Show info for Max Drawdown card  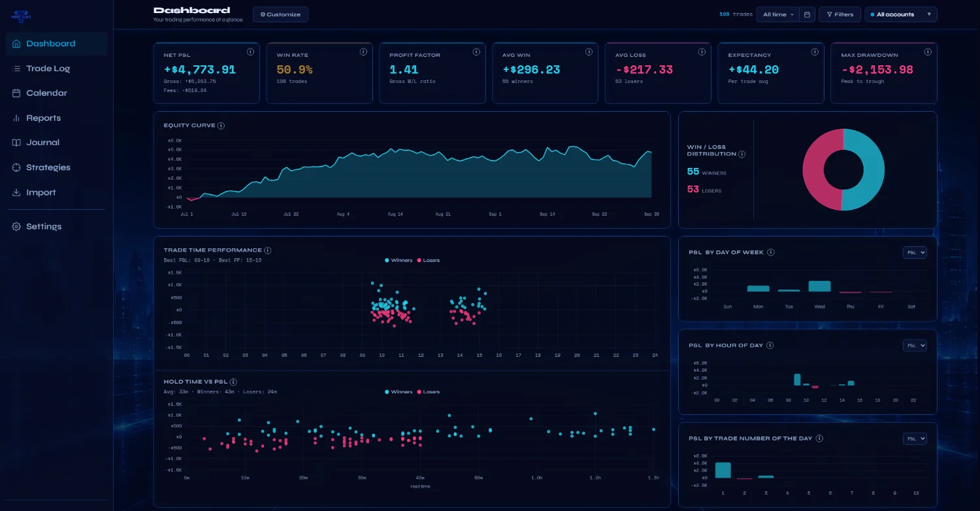tap(928, 52)
